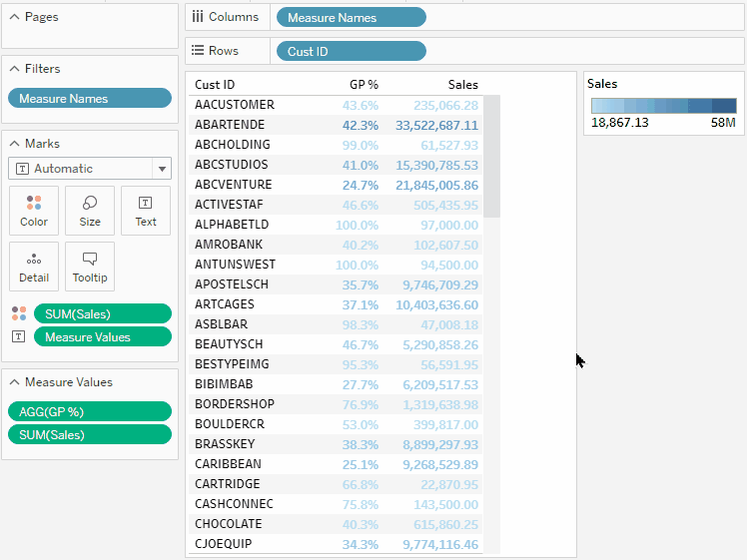Screen dimensions: 747x560
Task: Click the Sales column header
Action: [x=461, y=85]
